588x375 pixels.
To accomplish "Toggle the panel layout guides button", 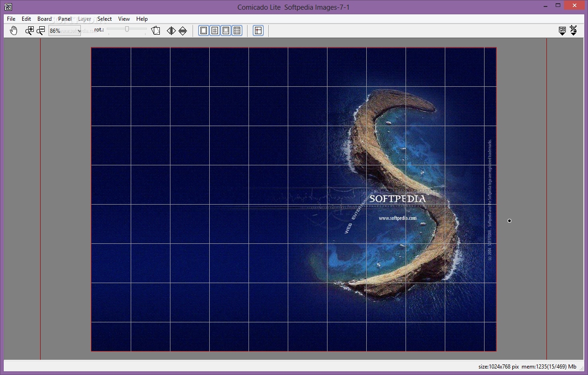I will click(x=258, y=31).
